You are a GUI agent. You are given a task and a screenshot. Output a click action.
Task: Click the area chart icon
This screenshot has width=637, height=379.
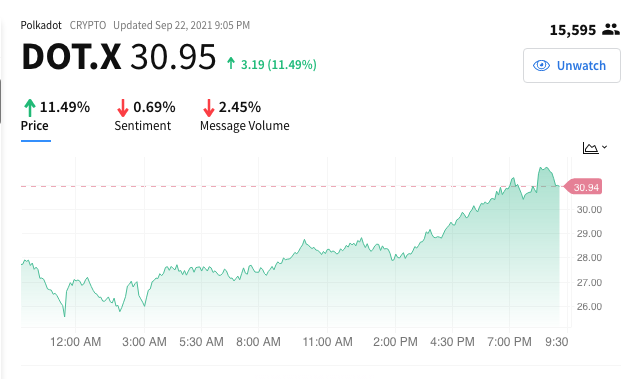590,148
